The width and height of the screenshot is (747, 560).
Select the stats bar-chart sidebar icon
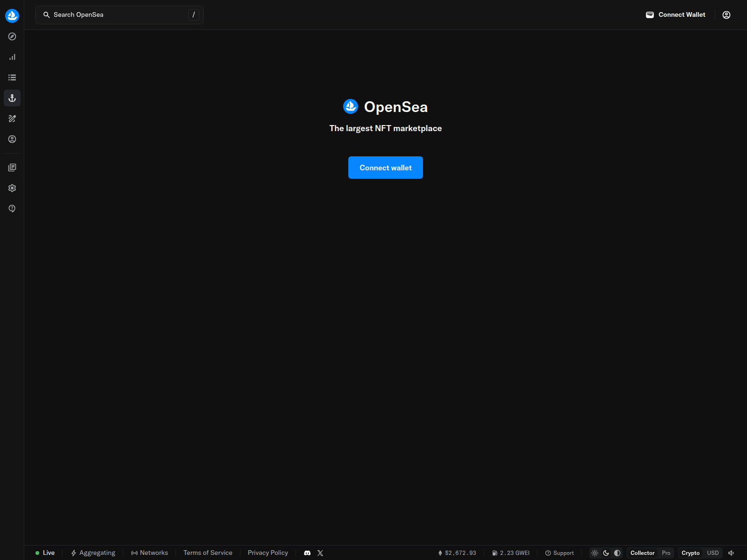point(12,56)
